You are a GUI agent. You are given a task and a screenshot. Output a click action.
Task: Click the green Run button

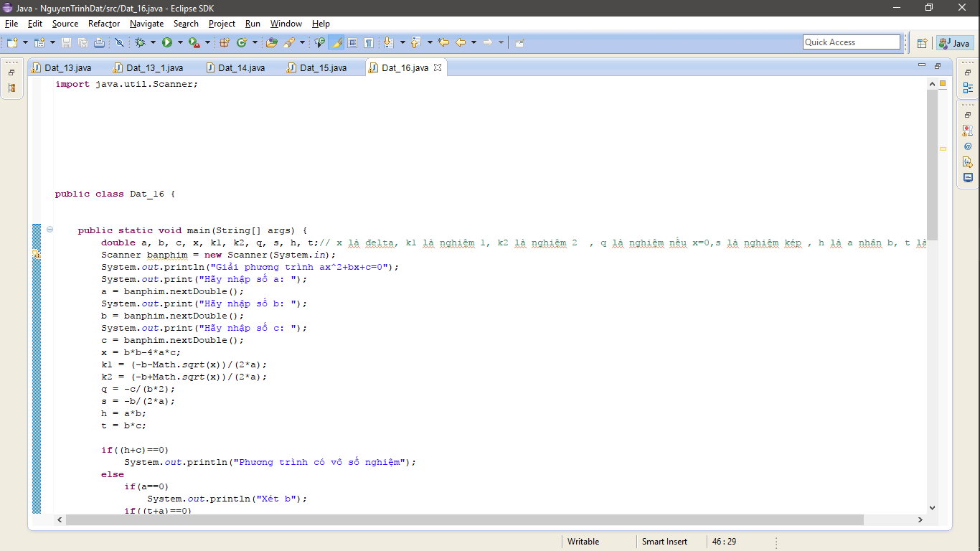coord(167,42)
